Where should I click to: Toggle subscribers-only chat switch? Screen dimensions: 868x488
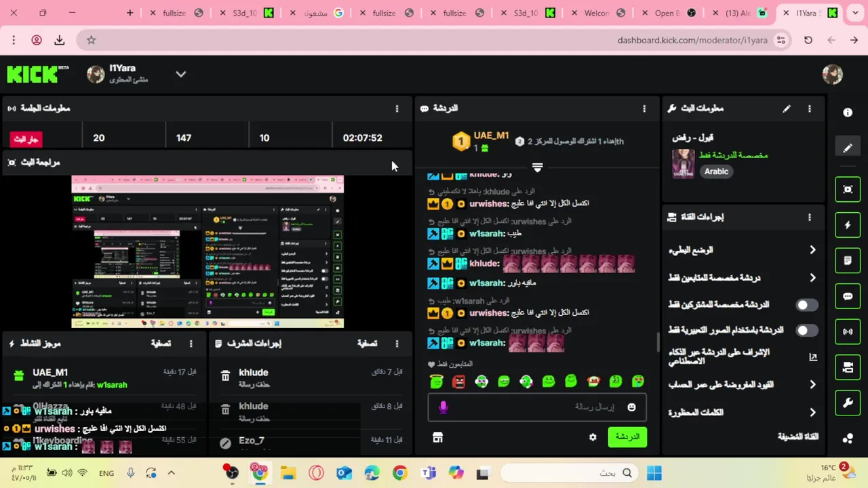pyautogui.click(x=806, y=305)
